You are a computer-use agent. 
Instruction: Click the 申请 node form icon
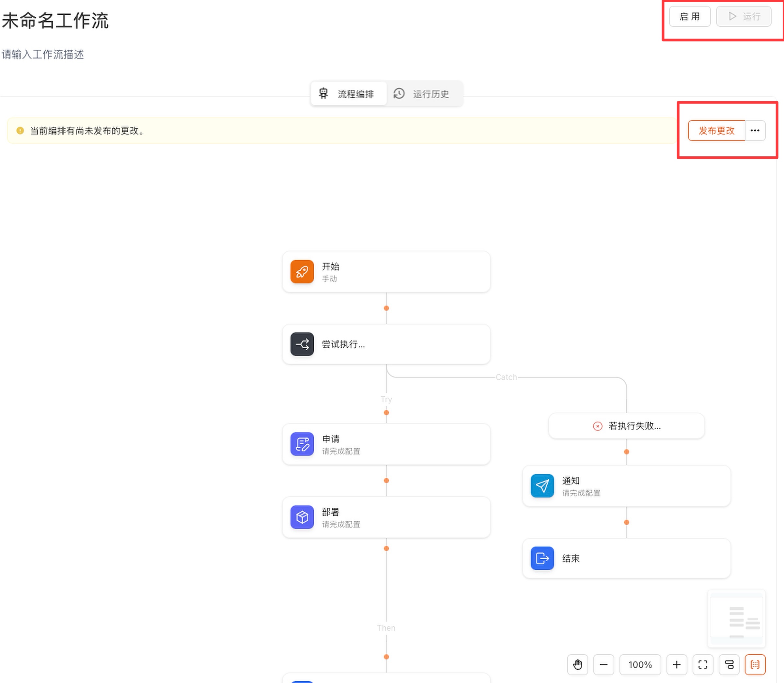tap(302, 444)
